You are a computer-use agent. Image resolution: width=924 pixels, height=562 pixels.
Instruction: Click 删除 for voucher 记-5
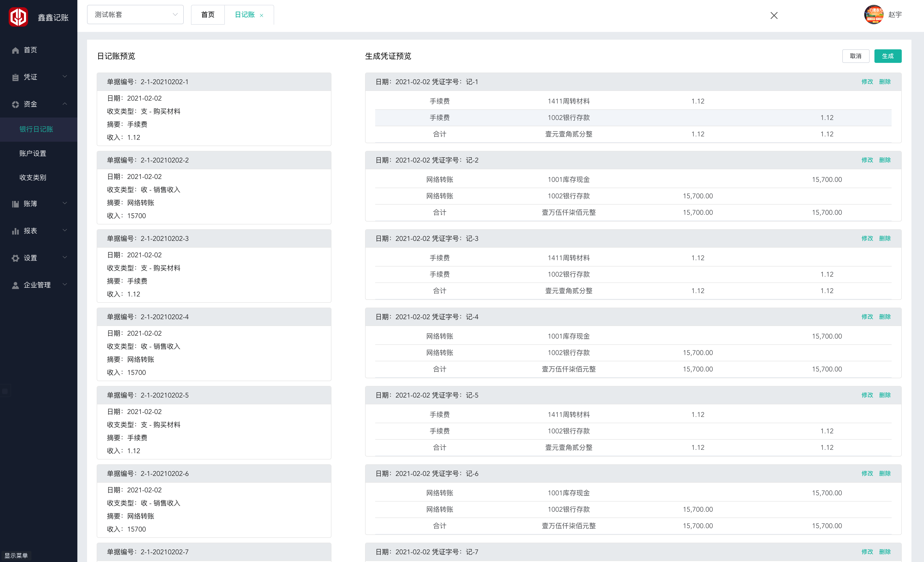tap(885, 395)
